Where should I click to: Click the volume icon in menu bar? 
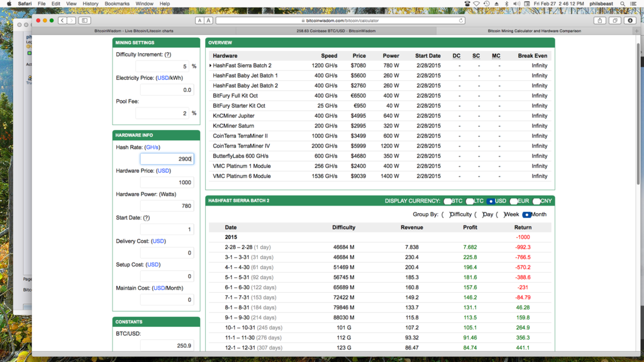(x=517, y=4)
